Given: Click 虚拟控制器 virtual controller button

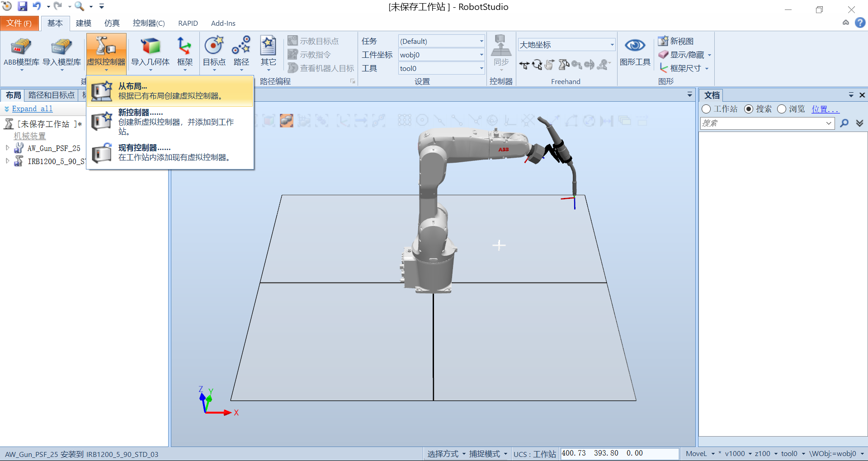Looking at the screenshot, I should [x=106, y=53].
